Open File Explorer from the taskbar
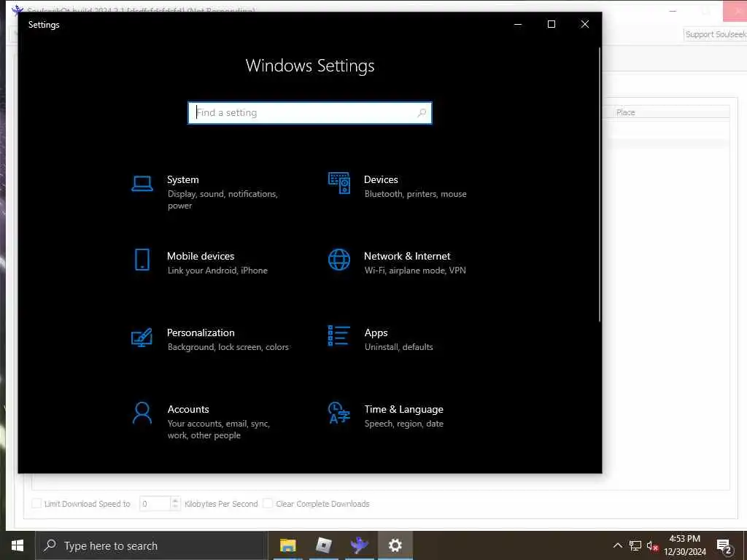Viewport: 747px width, 560px height. point(287,545)
